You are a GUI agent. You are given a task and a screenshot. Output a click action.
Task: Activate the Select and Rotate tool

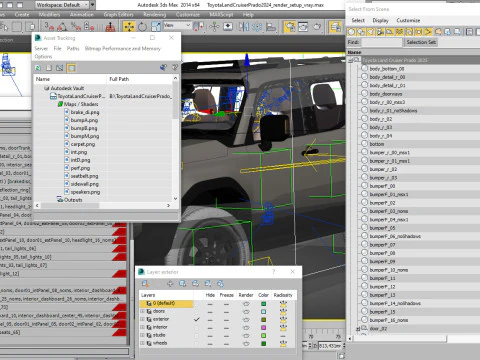tap(142, 26)
